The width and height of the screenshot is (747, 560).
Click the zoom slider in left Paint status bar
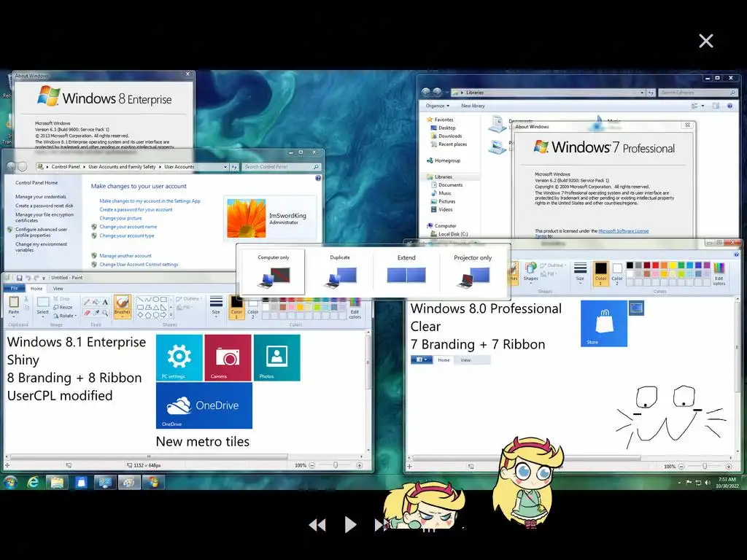point(336,465)
